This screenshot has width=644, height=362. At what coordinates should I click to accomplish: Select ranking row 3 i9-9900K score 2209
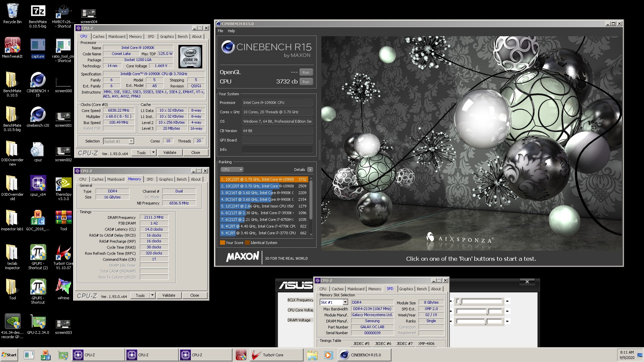pyautogui.click(x=264, y=193)
